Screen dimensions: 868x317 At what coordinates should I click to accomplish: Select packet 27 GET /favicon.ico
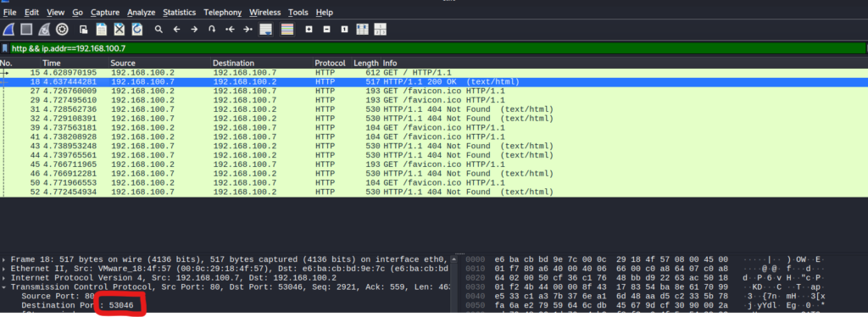[x=434, y=91]
